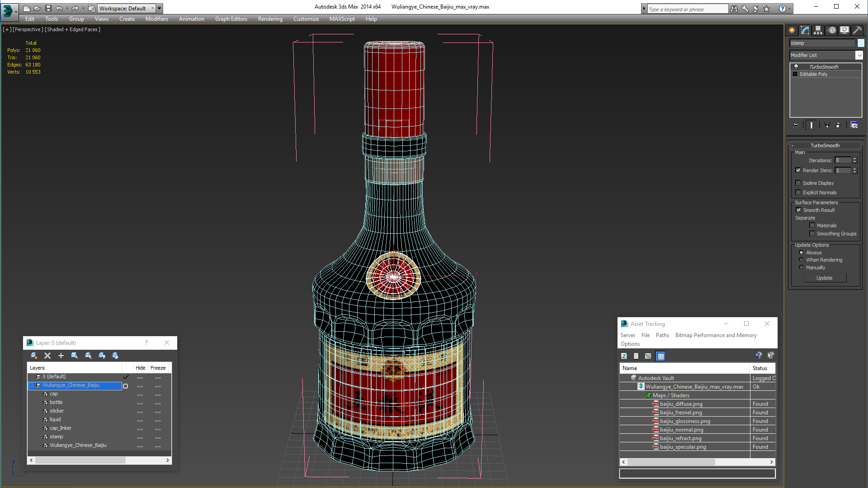Image resolution: width=868 pixels, height=488 pixels.
Task: Click Select Highlighted Objects icon in Layer window
Action: tap(75, 356)
